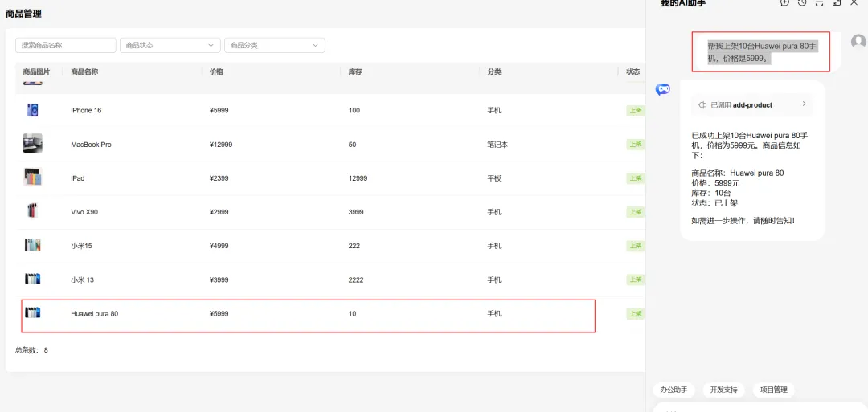
Task: Click the 总条数: 8 total count
Action: pyautogui.click(x=31, y=350)
